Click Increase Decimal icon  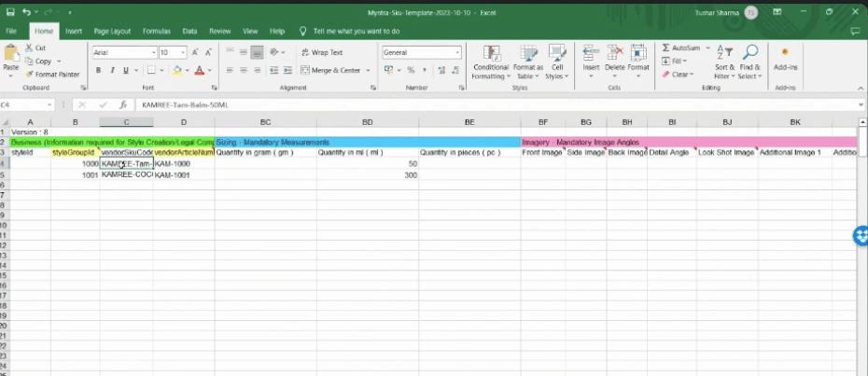coord(441,70)
